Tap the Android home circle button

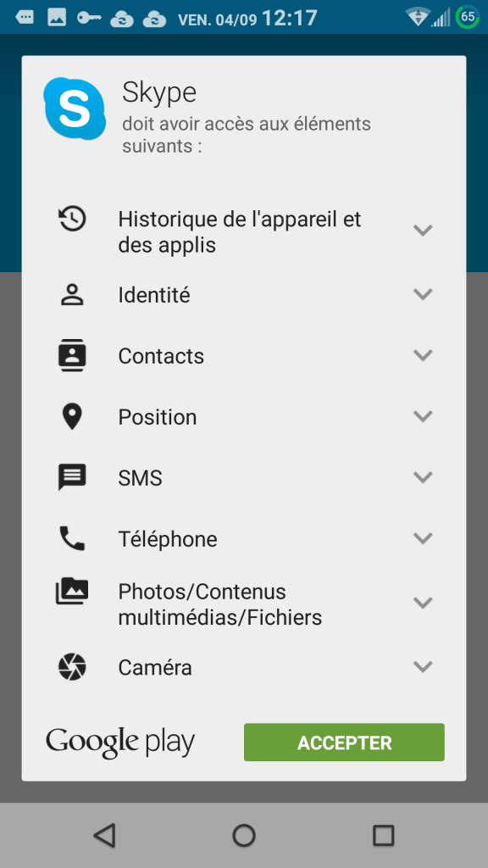click(x=244, y=835)
